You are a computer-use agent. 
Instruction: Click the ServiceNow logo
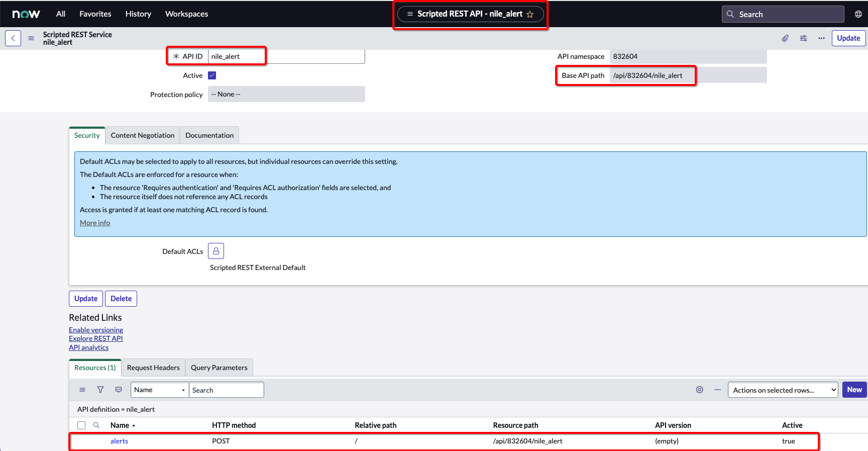(x=26, y=14)
